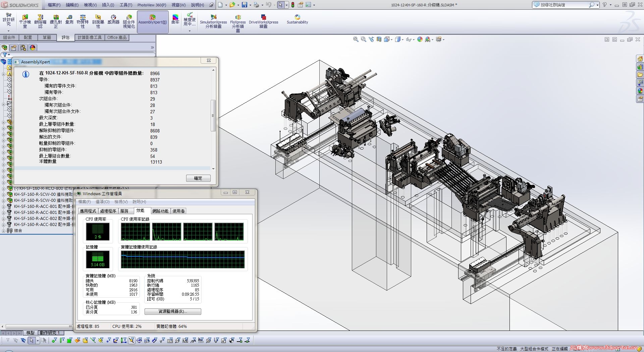Launch DriveWorksXpress wizard

pos(263,21)
